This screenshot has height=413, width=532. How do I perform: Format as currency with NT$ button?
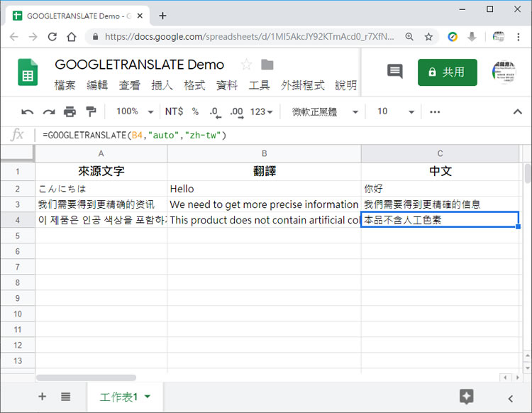(174, 111)
